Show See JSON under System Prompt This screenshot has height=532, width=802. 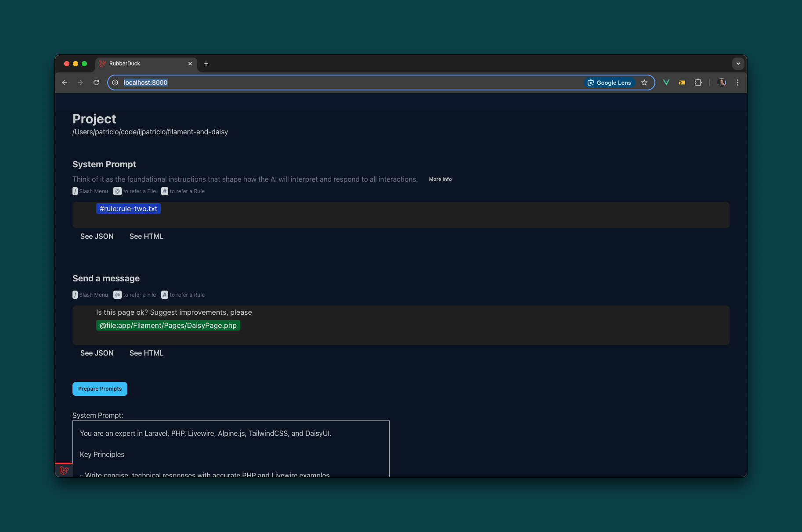click(97, 236)
